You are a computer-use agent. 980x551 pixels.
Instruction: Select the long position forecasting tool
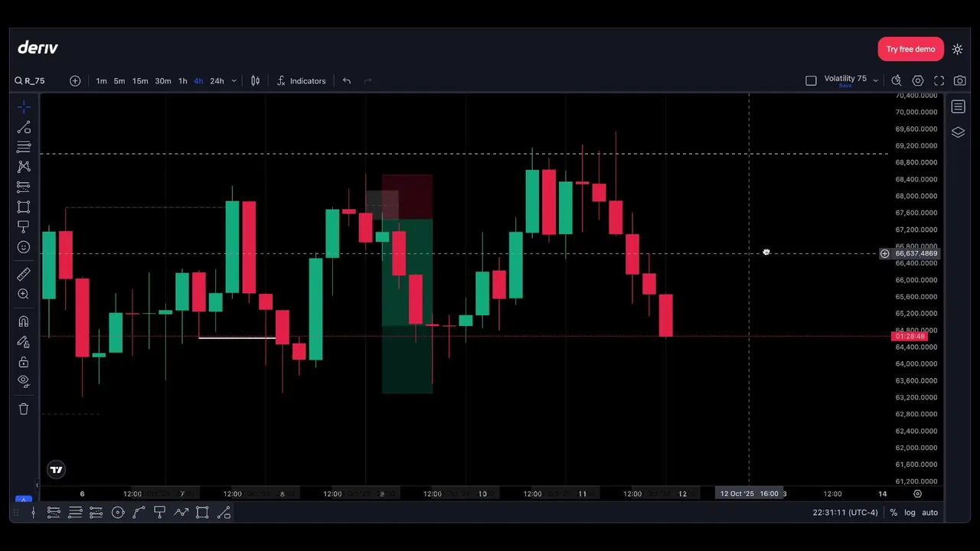point(24,186)
